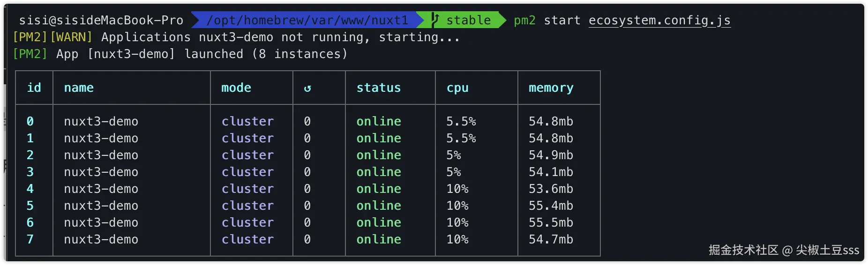Select the 54.1mb memory value

coord(551,172)
